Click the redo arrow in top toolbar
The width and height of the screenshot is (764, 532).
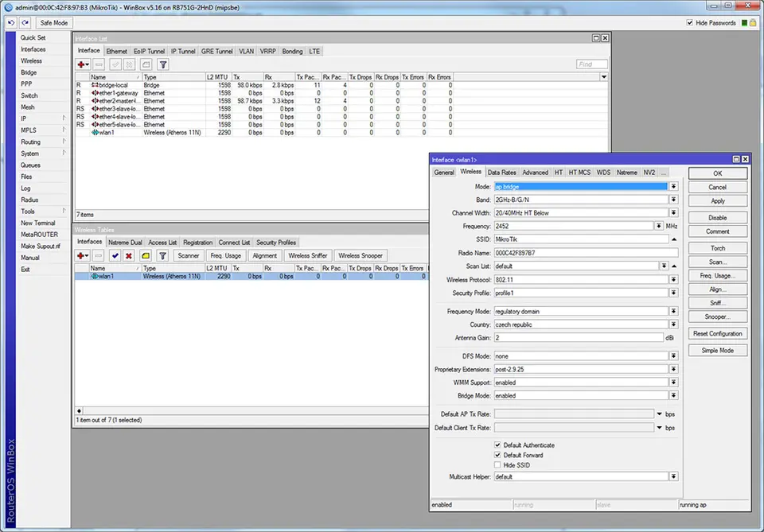(x=25, y=23)
